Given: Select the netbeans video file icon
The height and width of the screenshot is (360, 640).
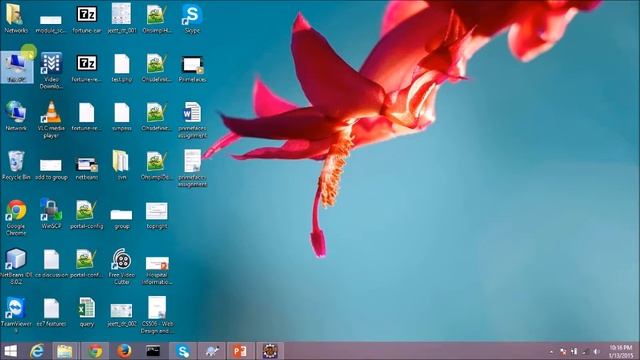Looking at the screenshot, I should (x=87, y=168).
